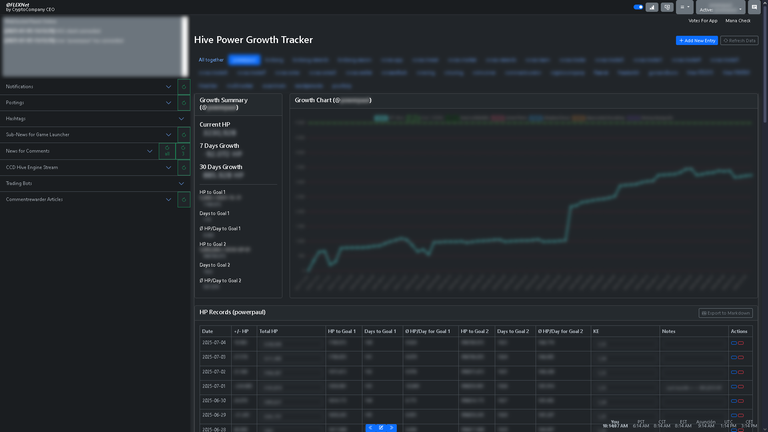This screenshot has height=432, width=768.
Task: Expand the Trading Bots section chevron
Action: coord(181,183)
